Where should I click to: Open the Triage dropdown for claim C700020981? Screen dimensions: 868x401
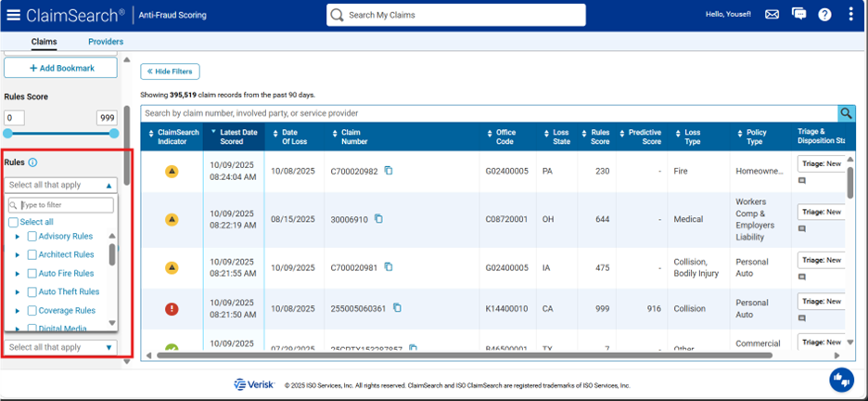pyautogui.click(x=822, y=260)
